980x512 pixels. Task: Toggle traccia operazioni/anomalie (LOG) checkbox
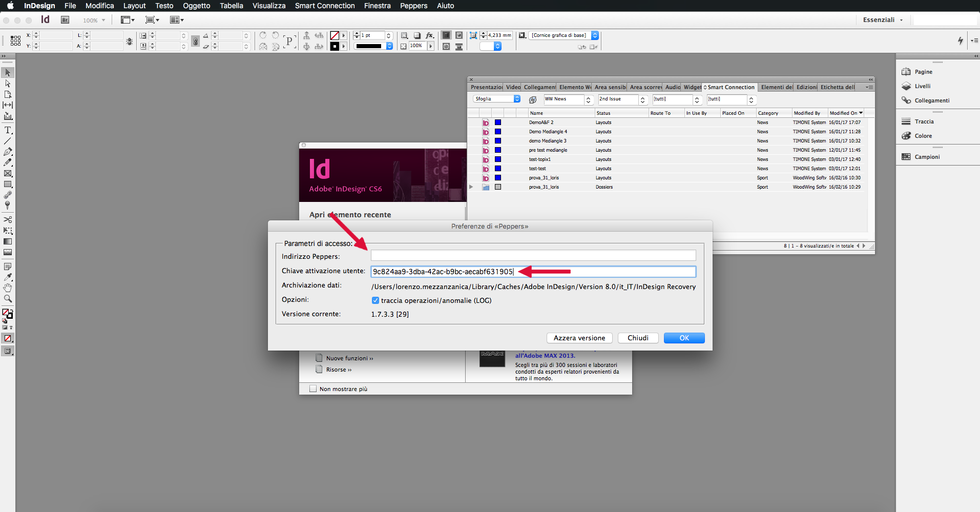tap(376, 300)
